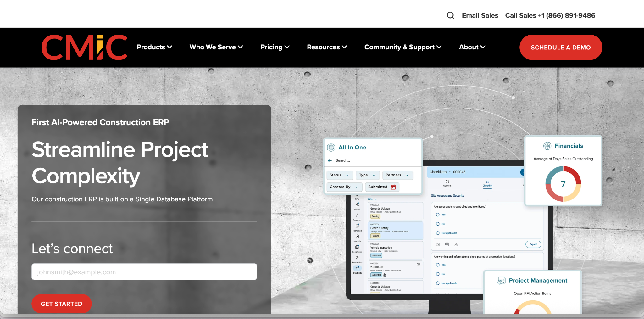Expand the Pricing menu
Image resolution: width=644 pixels, height=319 pixels.
point(275,47)
